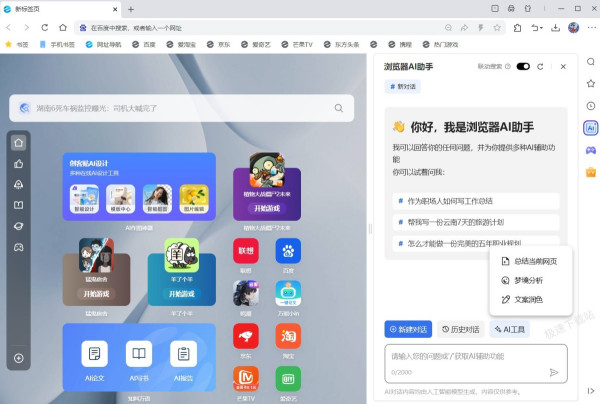Click the new tab page search box
Image resolution: width=600 pixels, height=404 pixels.
[181, 108]
